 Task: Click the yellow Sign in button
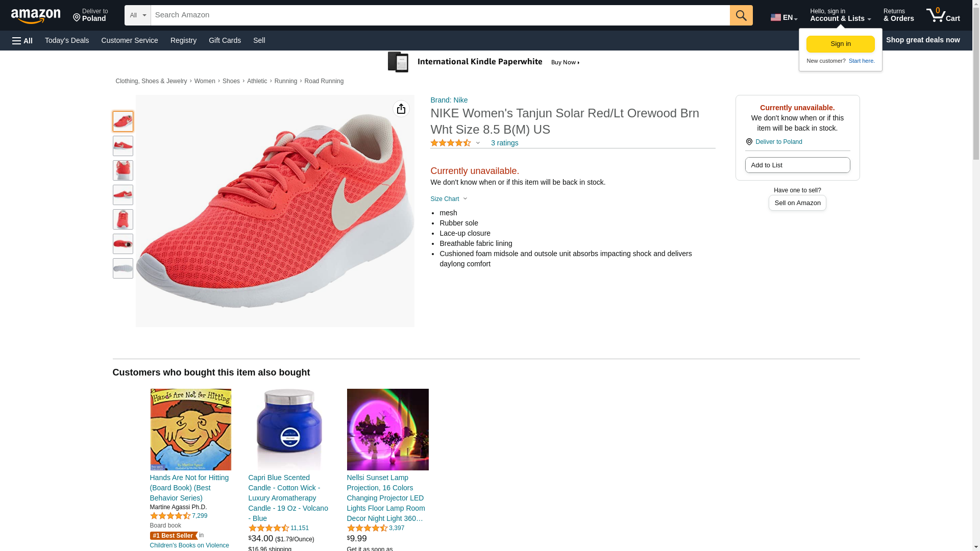(840, 44)
